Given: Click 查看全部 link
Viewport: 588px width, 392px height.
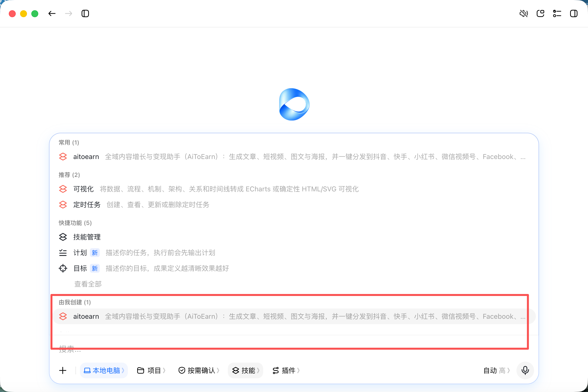Looking at the screenshot, I should (88, 284).
